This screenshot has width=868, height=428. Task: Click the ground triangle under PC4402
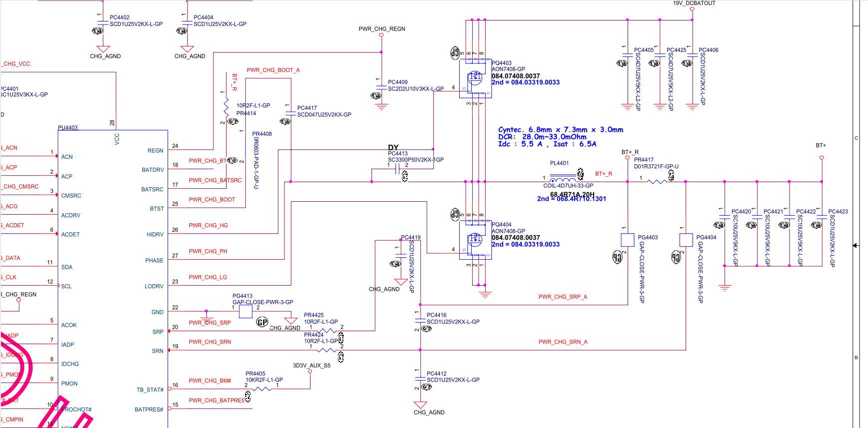tap(103, 49)
